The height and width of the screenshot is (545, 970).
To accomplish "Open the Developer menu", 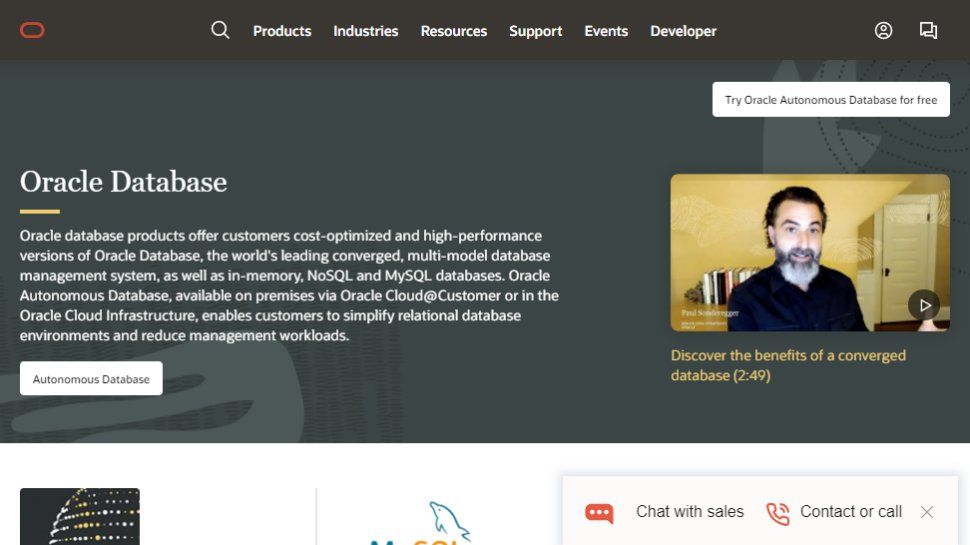I will click(683, 31).
